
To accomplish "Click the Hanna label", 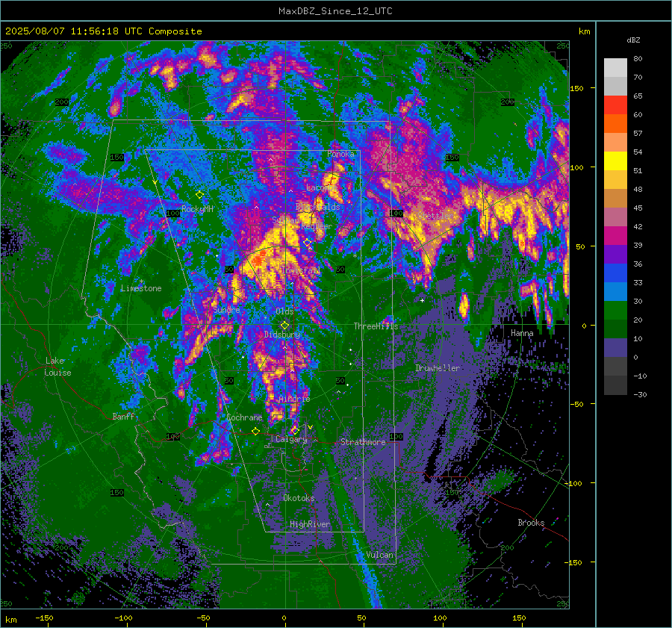I will coord(522,333).
